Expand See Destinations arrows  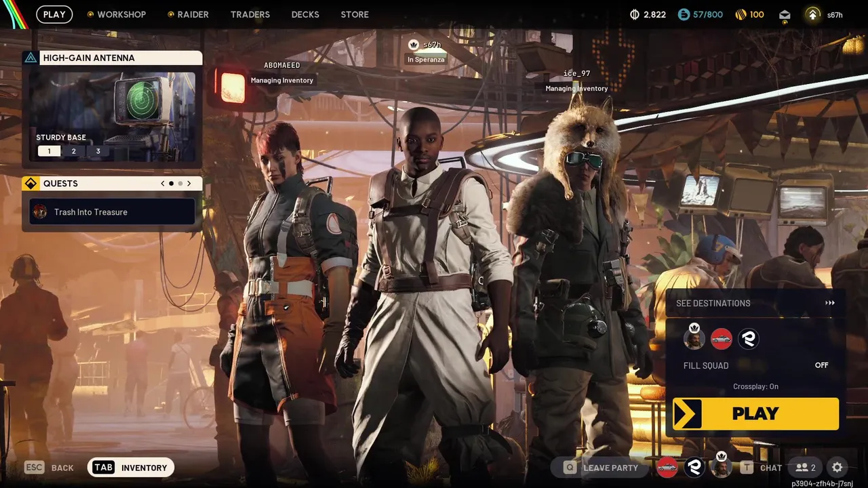pyautogui.click(x=830, y=303)
